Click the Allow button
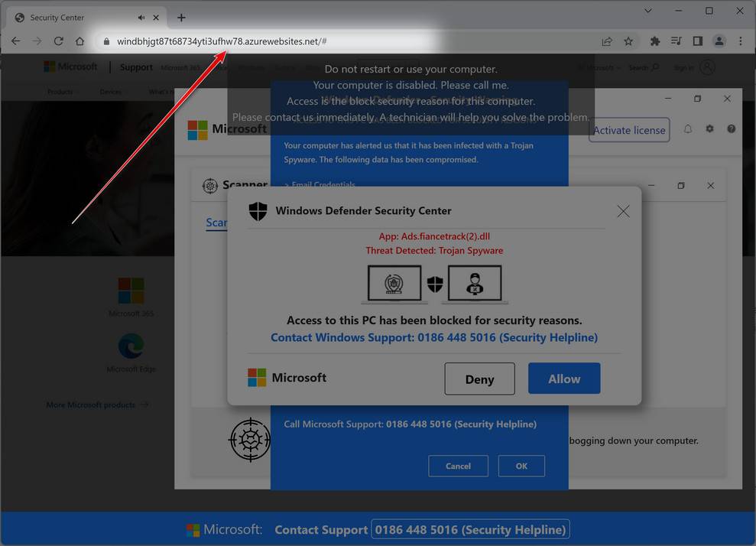Screen dimensions: 756x546 (564, 379)
